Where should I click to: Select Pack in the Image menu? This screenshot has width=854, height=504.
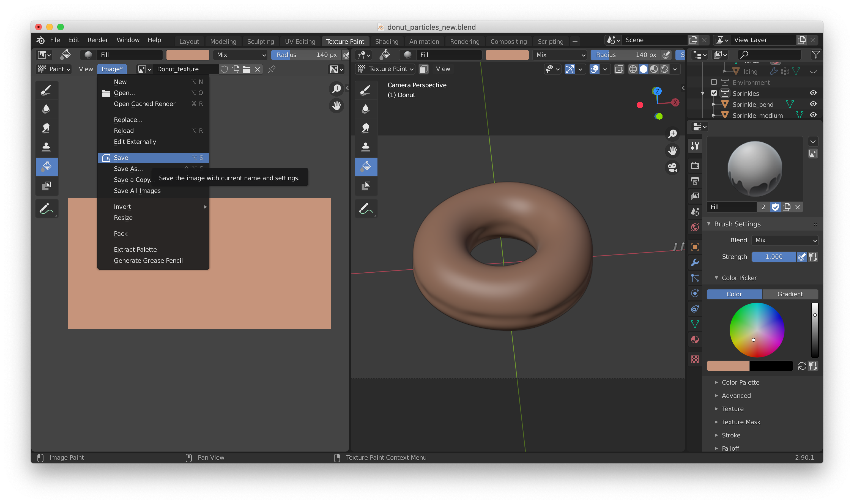coord(153,234)
